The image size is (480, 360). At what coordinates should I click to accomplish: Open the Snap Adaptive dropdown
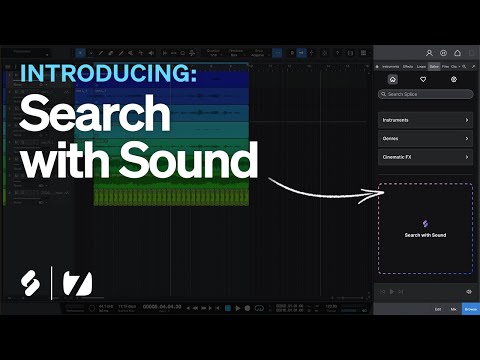click(259, 55)
